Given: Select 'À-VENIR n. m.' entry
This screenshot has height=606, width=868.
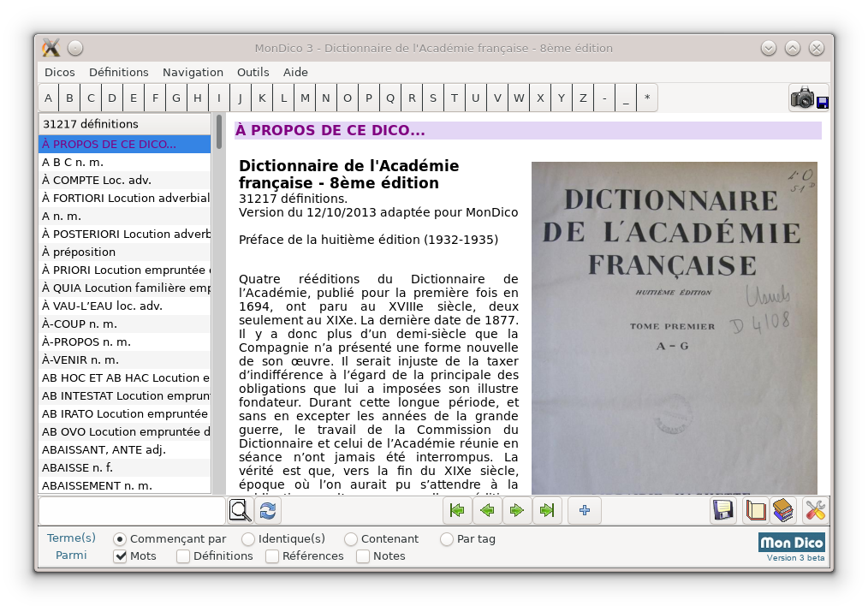Looking at the screenshot, I should [125, 359].
